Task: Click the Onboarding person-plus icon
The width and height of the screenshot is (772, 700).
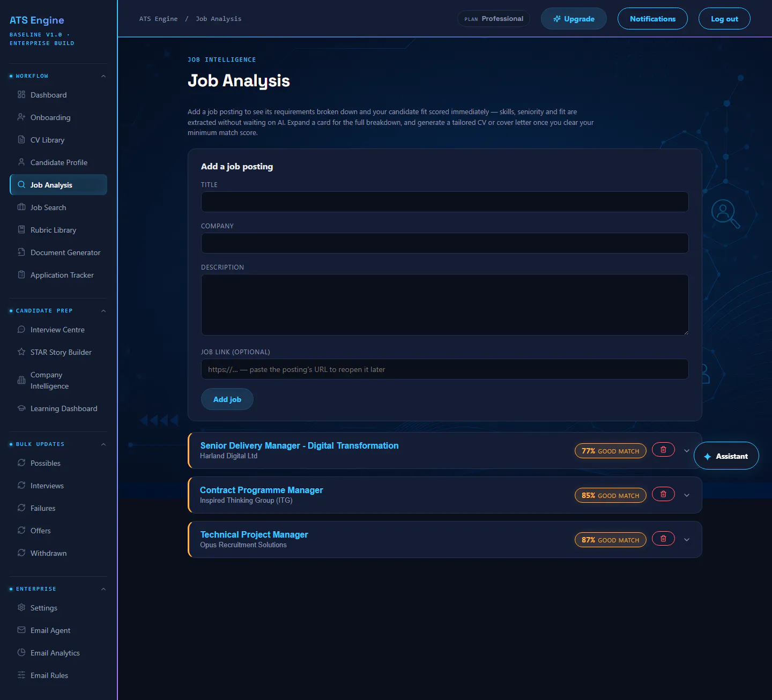Action: coord(21,117)
